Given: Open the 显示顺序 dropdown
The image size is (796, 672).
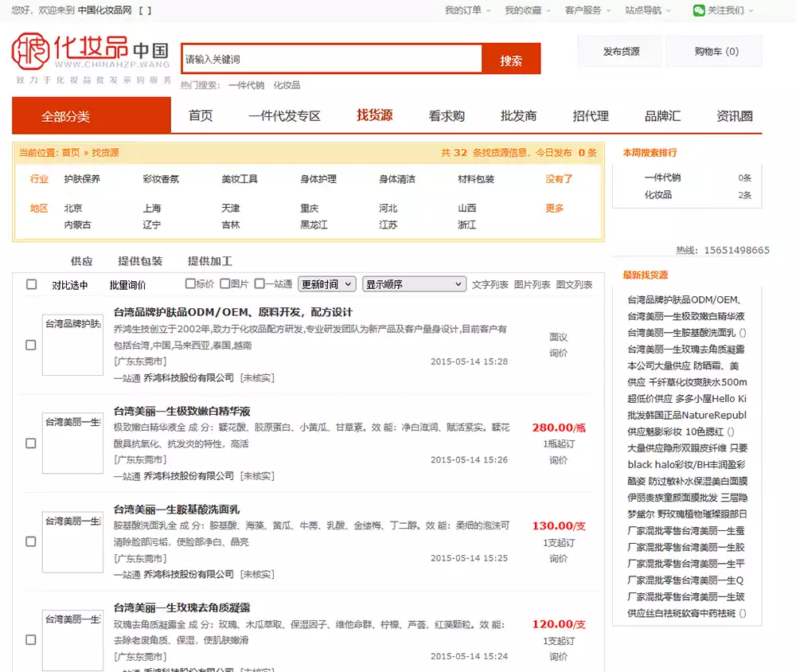Looking at the screenshot, I should pyautogui.click(x=414, y=284).
